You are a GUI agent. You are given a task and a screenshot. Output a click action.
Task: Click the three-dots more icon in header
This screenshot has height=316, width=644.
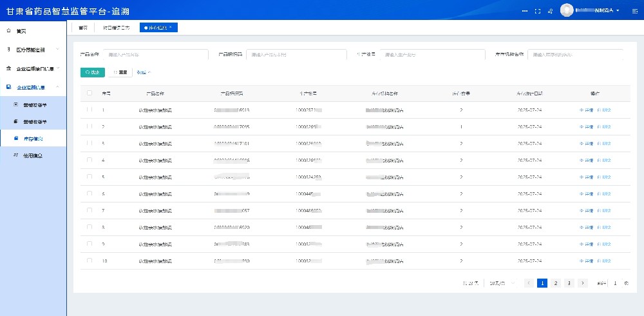point(525,11)
